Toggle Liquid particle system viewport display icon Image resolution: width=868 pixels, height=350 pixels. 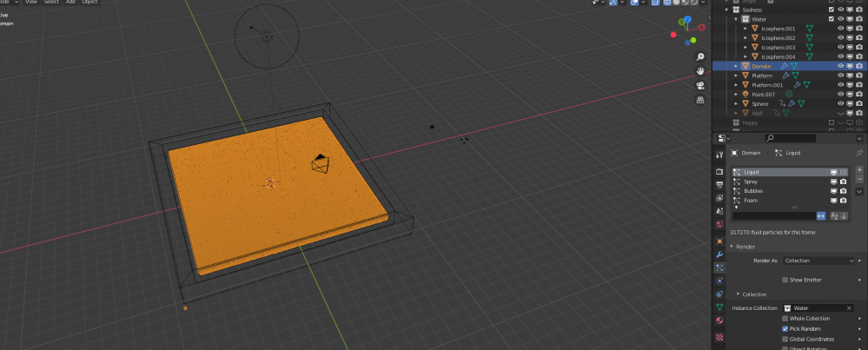tap(833, 173)
